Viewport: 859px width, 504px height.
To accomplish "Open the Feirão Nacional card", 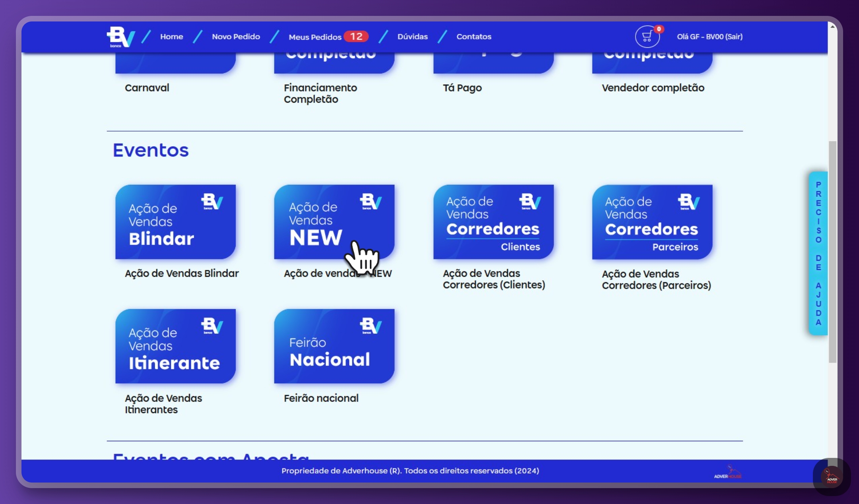I will point(334,346).
